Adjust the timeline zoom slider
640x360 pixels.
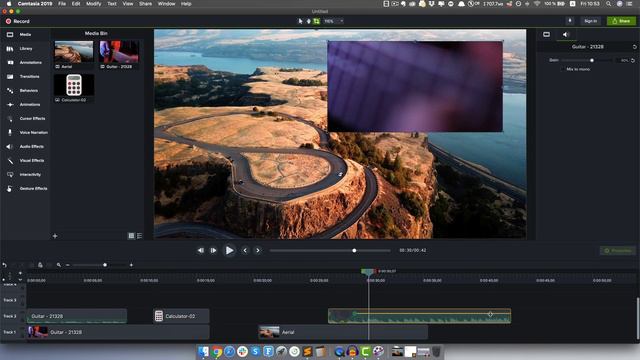[100, 265]
